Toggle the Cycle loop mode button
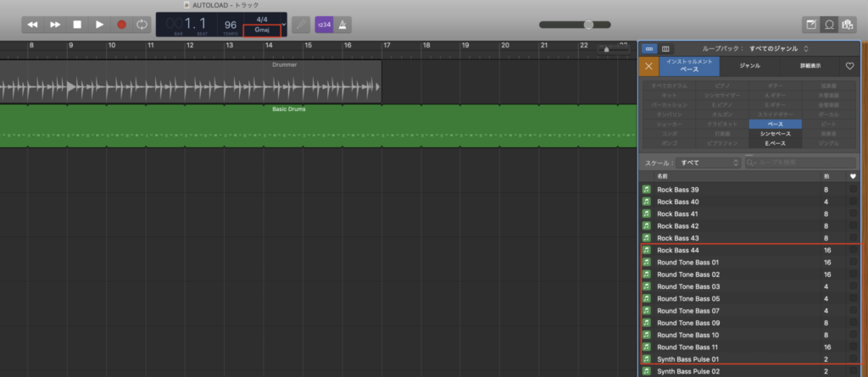Image resolution: width=868 pixels, height=377 pixels. (142, 25)
